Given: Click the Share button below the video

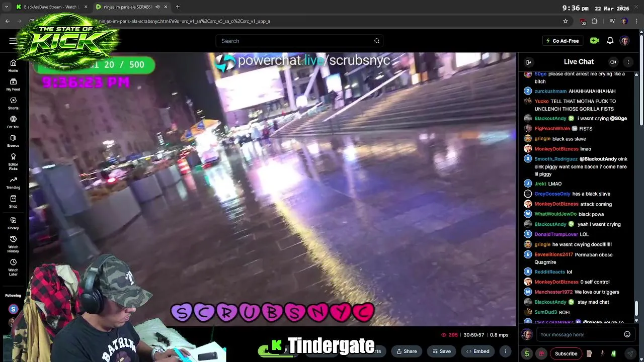Looking at the screenshot, I should 406,351.
